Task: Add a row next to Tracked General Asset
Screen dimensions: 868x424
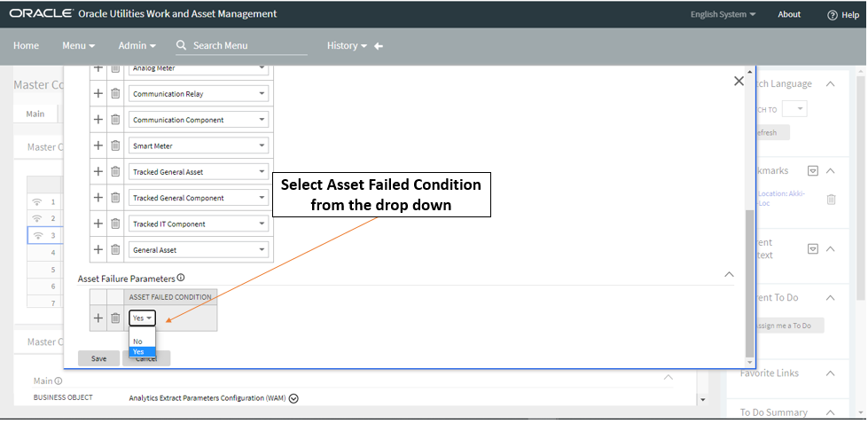Action: click(98, 171)
